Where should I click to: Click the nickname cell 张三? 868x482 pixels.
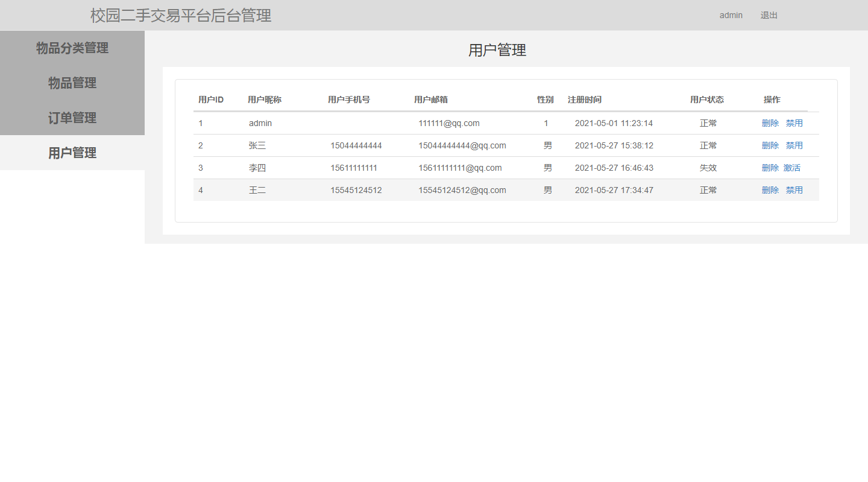click(x=257, y=145)
